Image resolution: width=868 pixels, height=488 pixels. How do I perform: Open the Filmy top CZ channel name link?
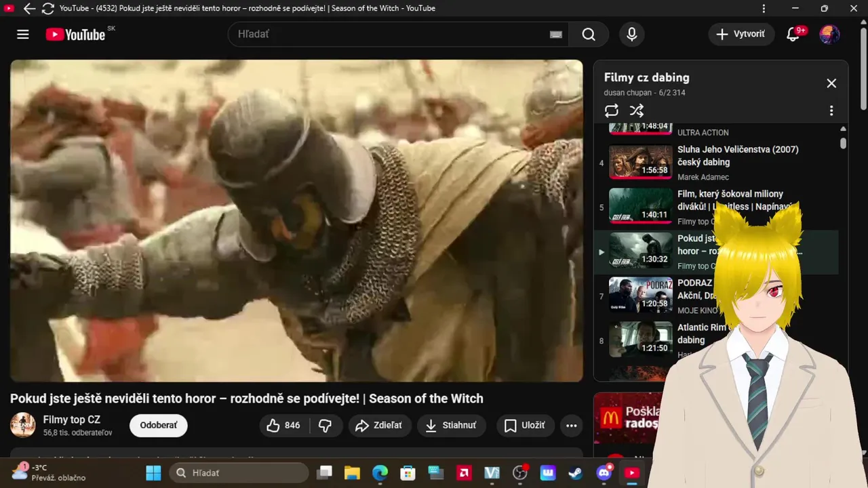pyautogui.click(x=72, y=420)
